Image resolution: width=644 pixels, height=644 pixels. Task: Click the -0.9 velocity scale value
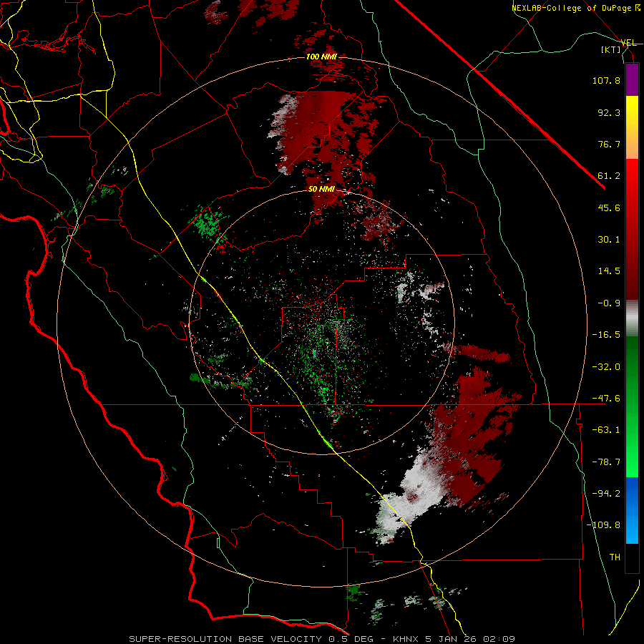pos(609,303)
